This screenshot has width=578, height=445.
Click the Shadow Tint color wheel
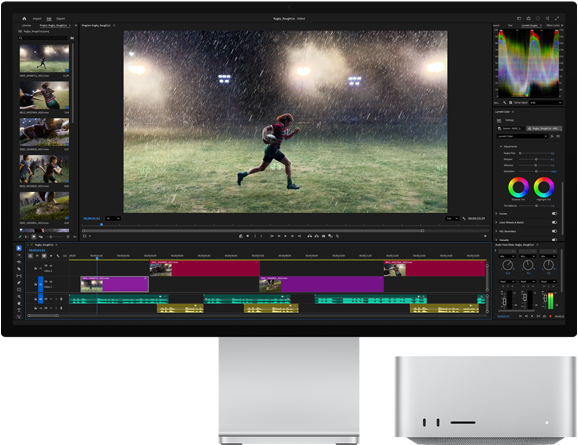pyautogui.click(x=518, y=187)
